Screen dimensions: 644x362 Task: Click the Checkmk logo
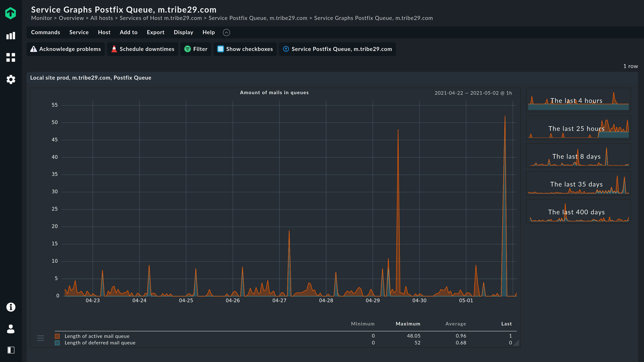(11, 13)
